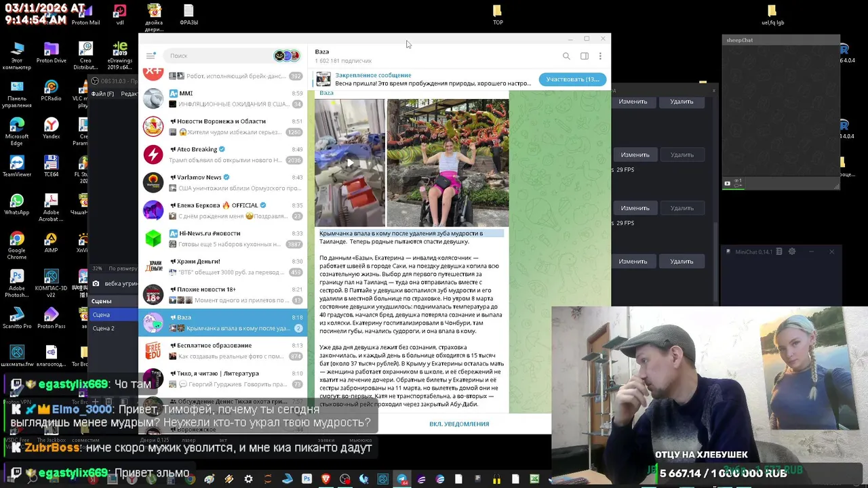Open the wheelchair woman photo
Image resolution: width=868 pixels, height=488 pixels.
pyautogui.click(x=448, y=163)
